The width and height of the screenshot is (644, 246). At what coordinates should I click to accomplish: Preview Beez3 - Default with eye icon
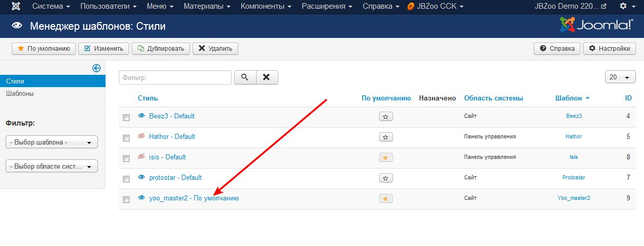pos(142,116)
